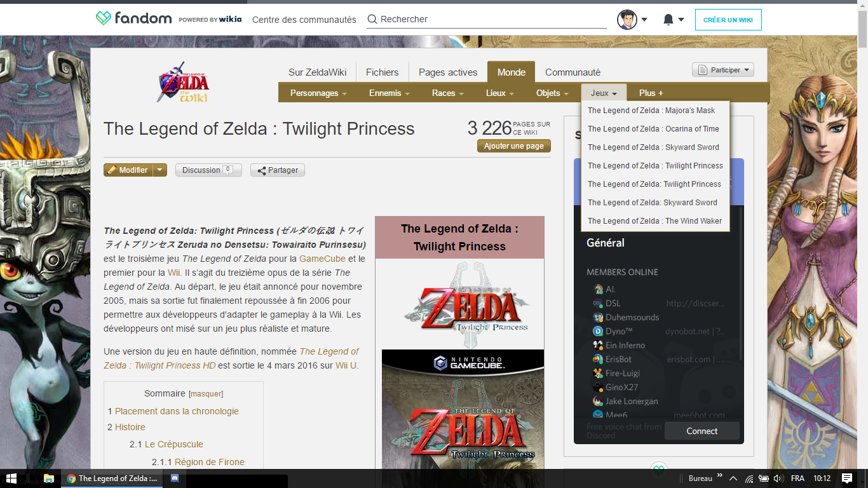Viewport: 868px width, 488px height.
Task: Click the user avatar in header
Action: tap(627, 20)
